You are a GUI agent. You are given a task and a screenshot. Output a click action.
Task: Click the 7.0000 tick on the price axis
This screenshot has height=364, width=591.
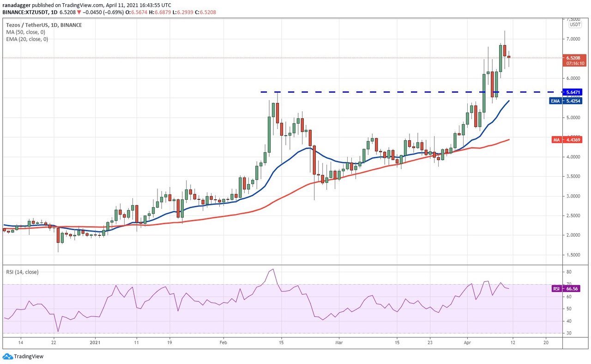coord(574,39)
